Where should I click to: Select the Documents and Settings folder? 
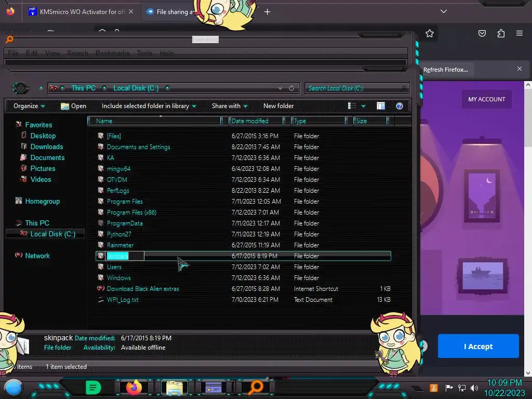pyautogui.click(x=243, y=147)
